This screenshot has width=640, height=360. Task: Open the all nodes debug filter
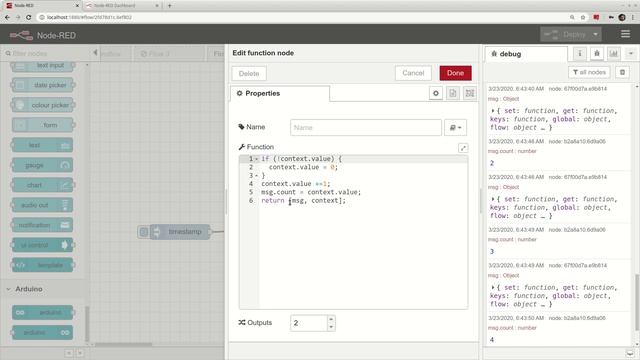(x=589, y=72)
